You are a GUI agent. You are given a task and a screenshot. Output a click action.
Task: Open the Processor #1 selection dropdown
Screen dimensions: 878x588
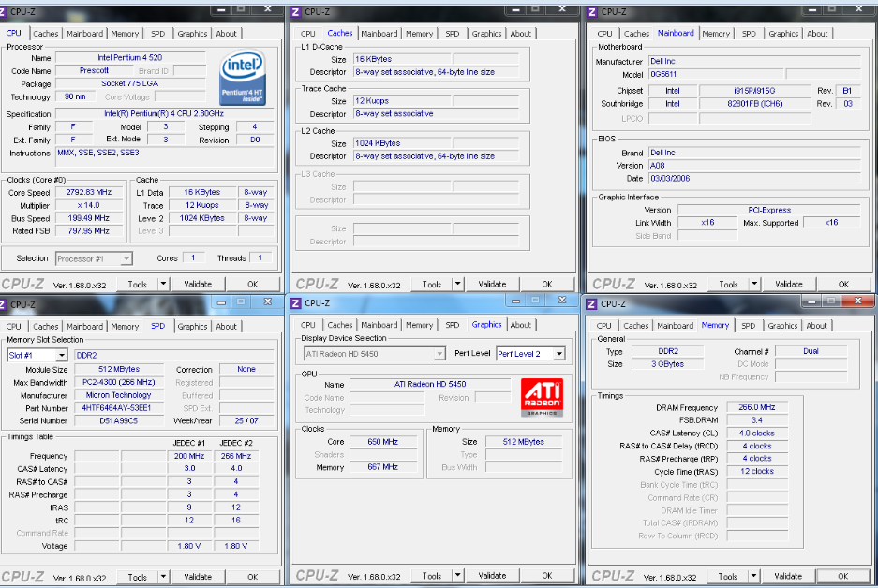126,259
